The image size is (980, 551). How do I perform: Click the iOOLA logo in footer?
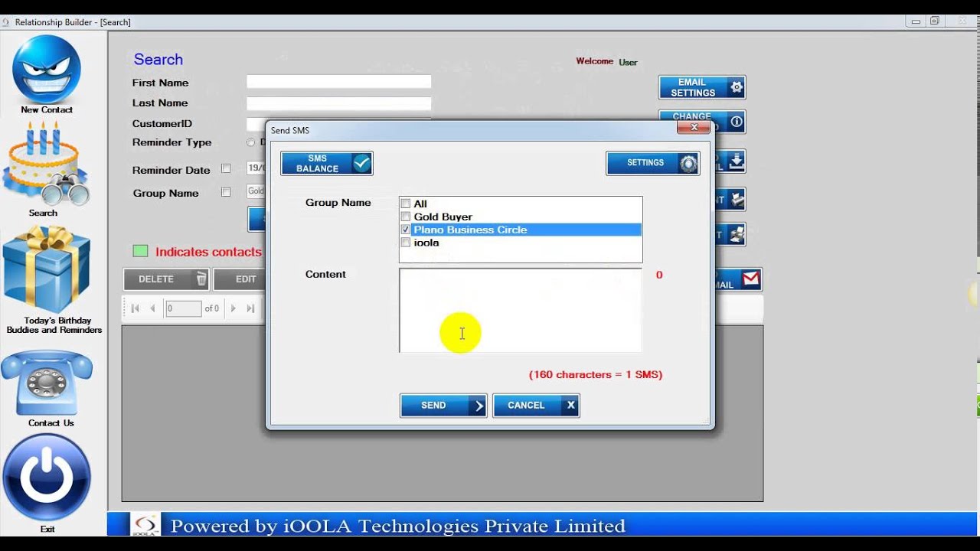coord(145,525)
